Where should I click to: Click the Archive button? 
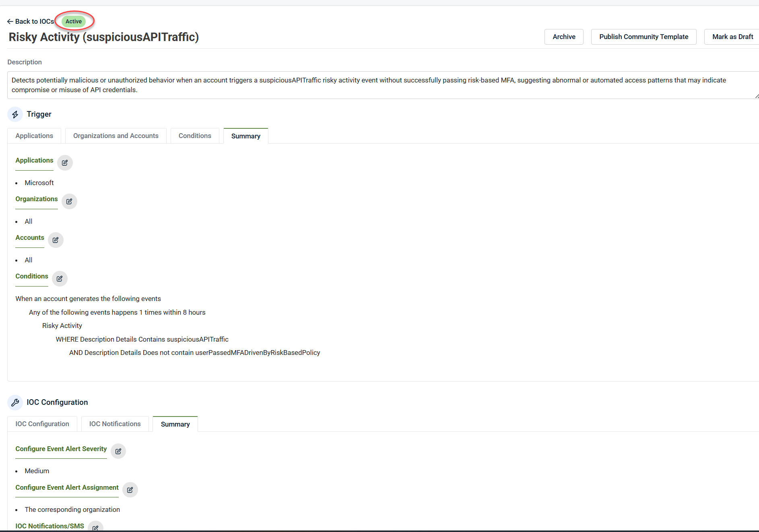(564, 37)
